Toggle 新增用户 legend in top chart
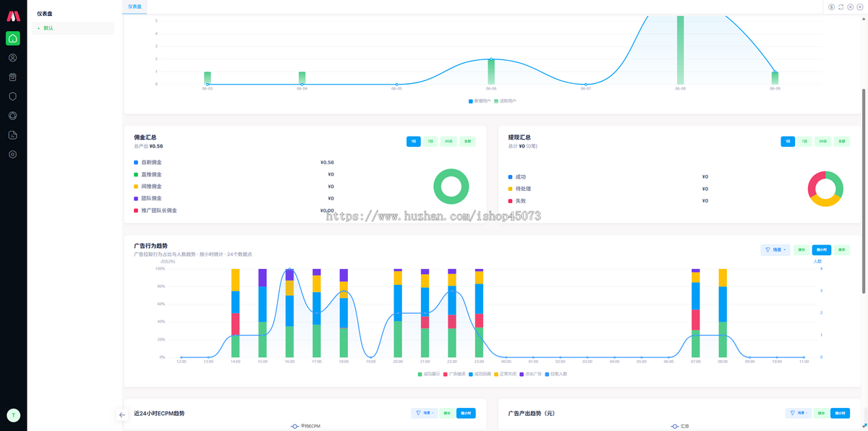This screenshot has width=868, height=431. tap(479, 101)
